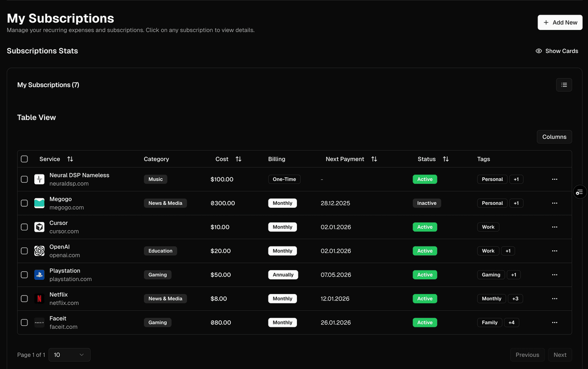Viewport: 588px width, 369px height.
Task: Toggle the select-all checkbox in header
Action: [24, 159]
